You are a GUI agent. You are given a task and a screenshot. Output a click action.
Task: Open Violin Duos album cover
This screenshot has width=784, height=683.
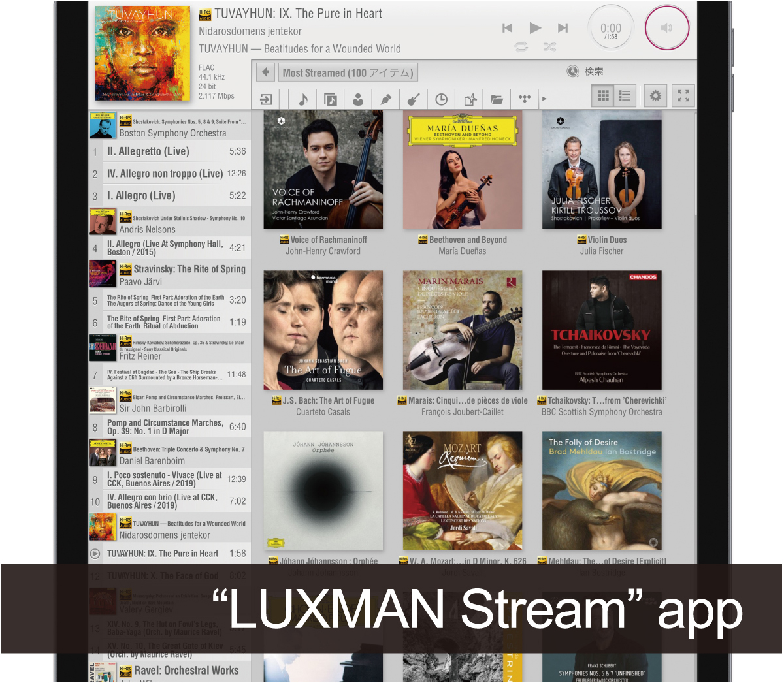(x=602, y=170)
